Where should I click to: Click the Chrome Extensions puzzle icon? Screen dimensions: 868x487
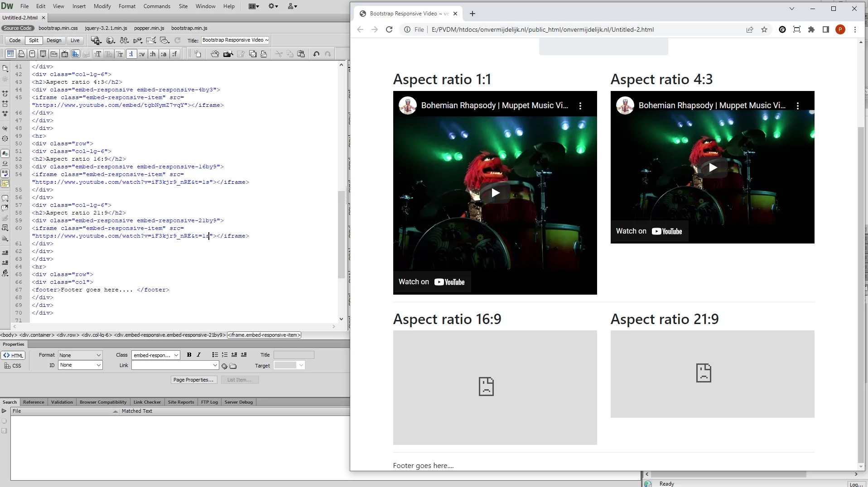(811, 29)
